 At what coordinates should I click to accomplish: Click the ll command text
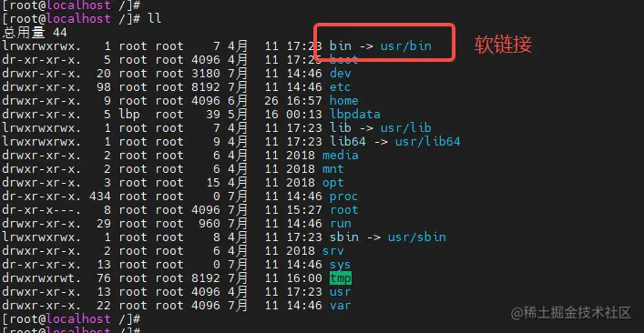[x=155, y=18]
